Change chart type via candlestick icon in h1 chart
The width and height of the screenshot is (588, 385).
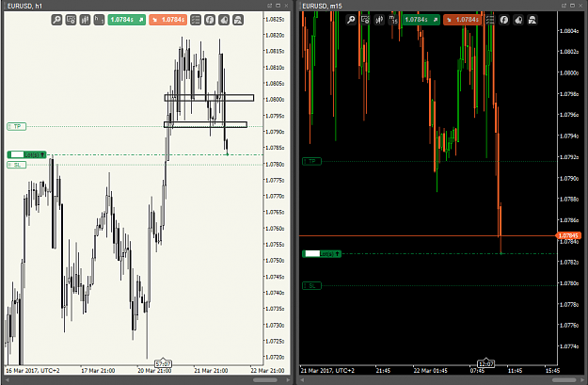85,20
